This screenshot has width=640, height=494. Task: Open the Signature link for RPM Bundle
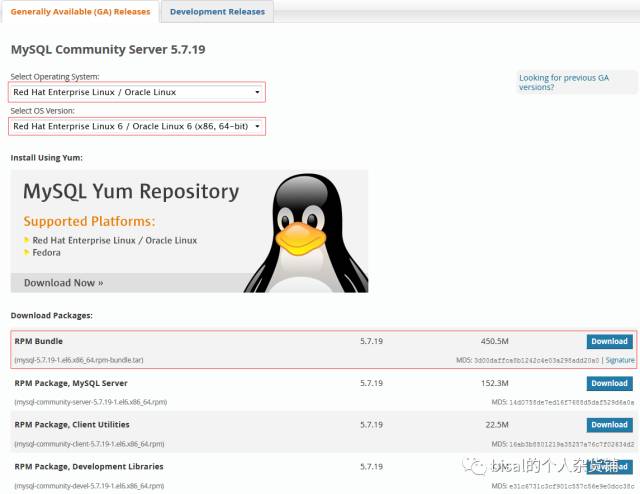pyautogui.click(x=620, y=360)
